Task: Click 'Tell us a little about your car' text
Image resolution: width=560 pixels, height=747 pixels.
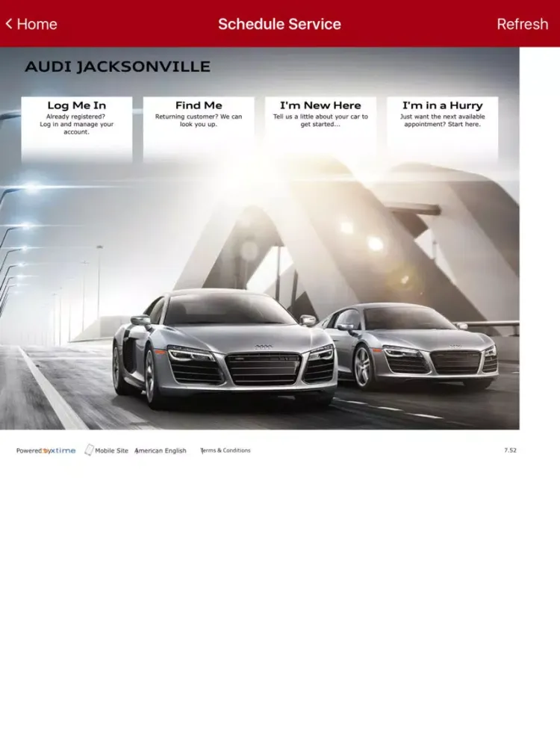Action: (x=320, y=120)
